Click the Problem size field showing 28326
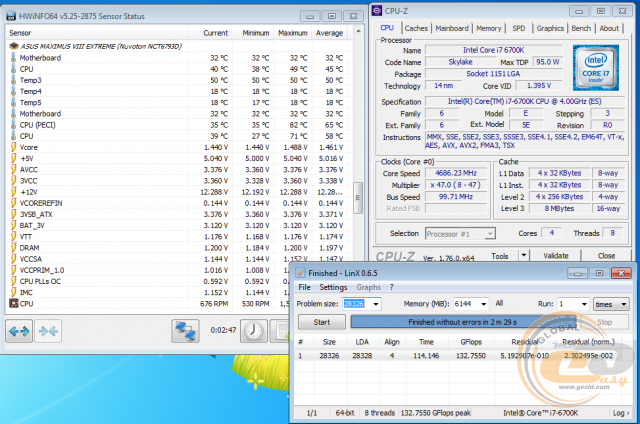 tap(357, 304)
